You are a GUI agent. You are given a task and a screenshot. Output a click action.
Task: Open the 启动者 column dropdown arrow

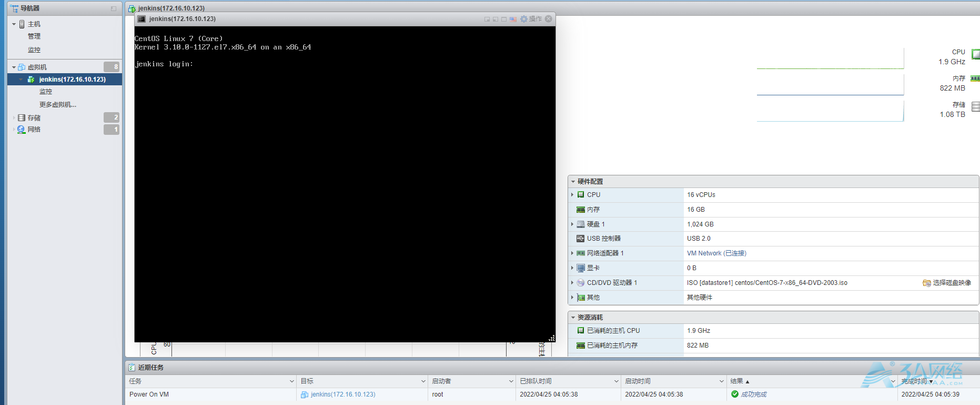[511, 381]
